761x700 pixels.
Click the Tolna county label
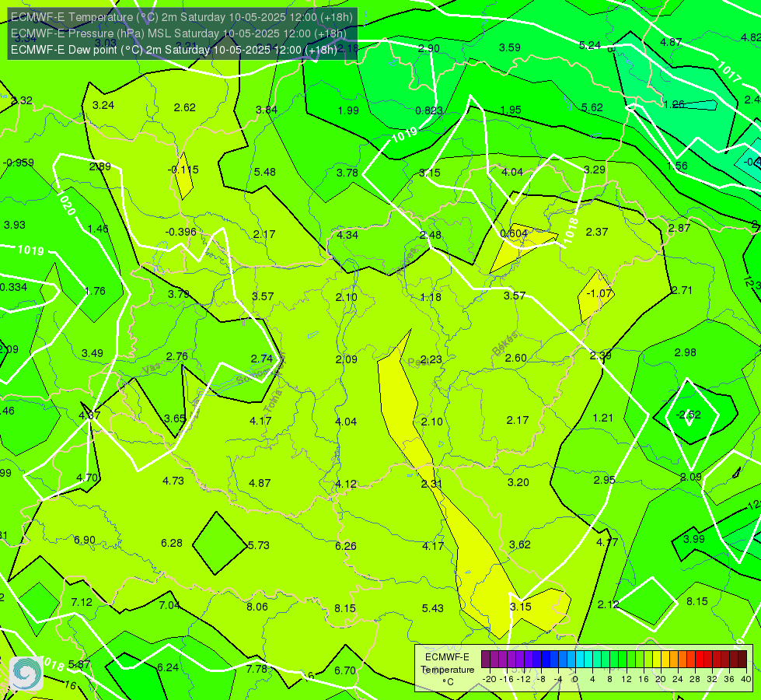[274, 401]
